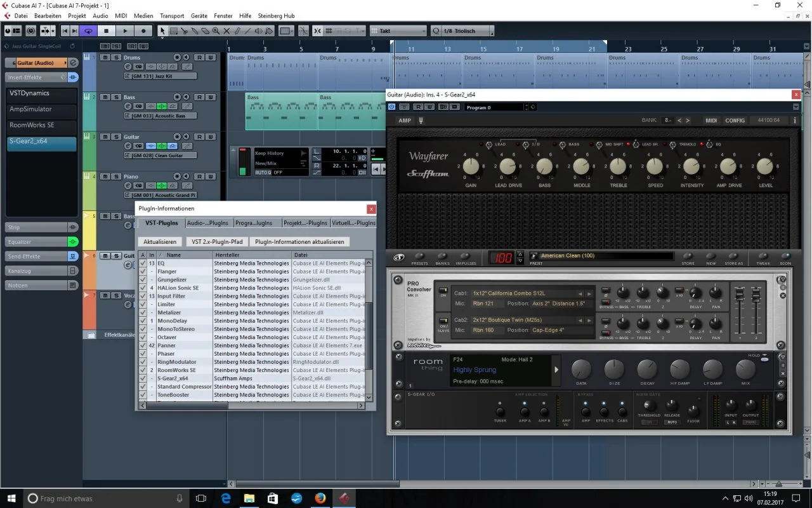Click the S-Gear info icon
The width and height of the screenshot is (812, 508).
(794, 121)
